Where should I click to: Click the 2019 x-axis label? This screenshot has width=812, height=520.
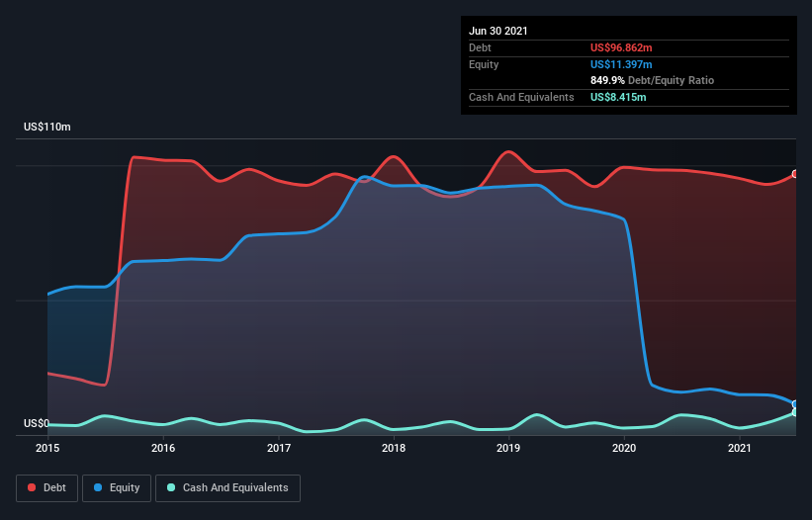(x=508, y=448)
